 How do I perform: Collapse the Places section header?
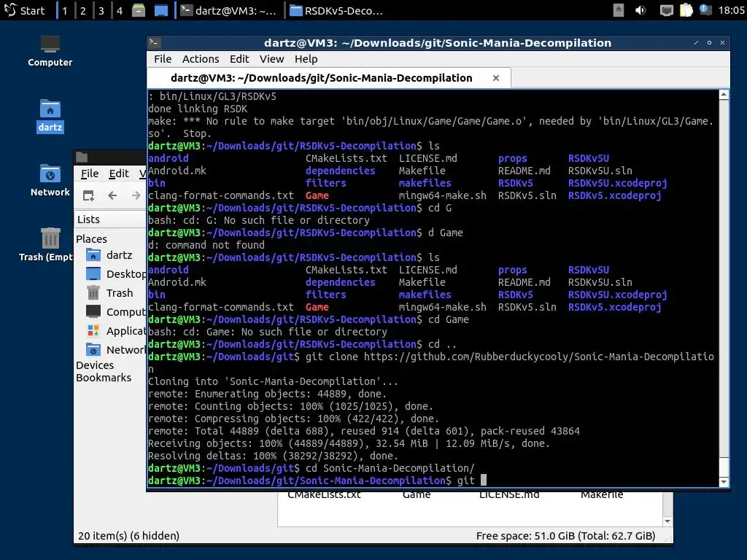pos(92,239)
